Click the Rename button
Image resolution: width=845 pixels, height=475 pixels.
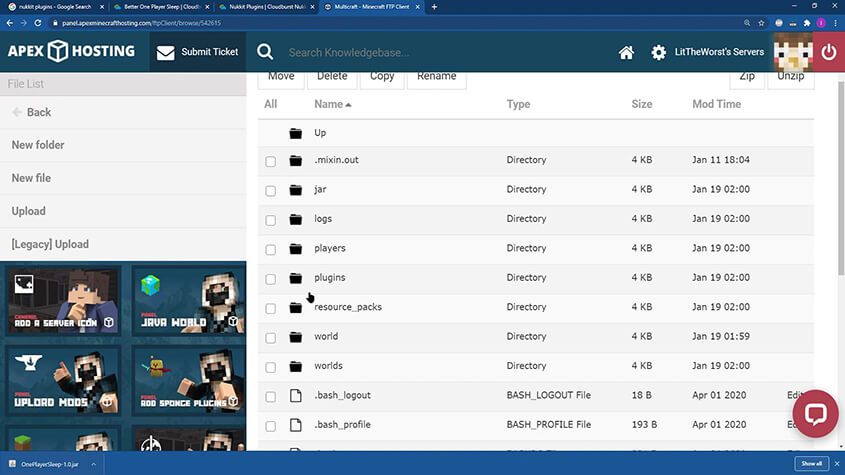pos(437,78)
